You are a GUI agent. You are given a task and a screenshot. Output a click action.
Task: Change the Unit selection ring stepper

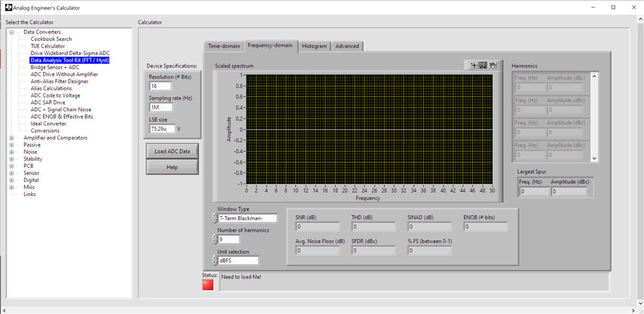pos(214,260)
